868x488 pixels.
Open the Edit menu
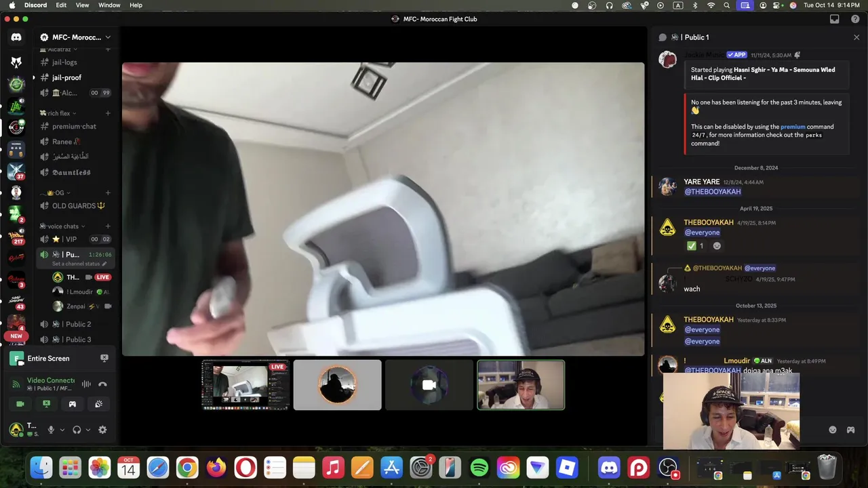click(x=61, y=5)
